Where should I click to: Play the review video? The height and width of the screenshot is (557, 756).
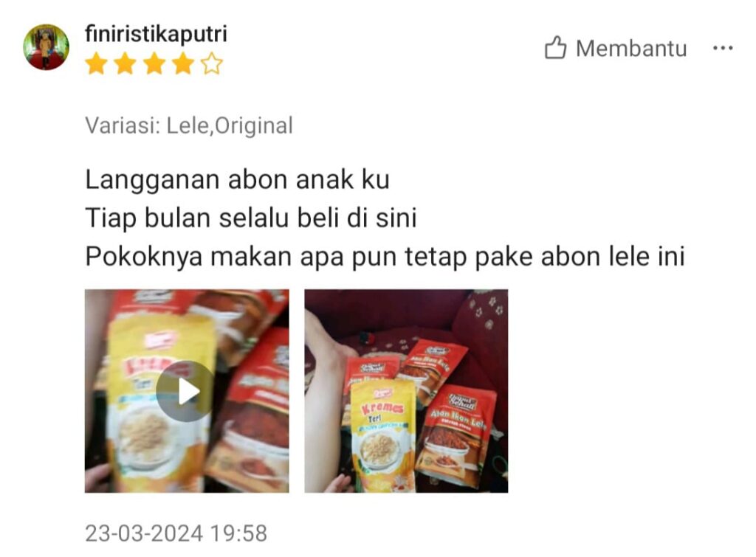click(x=185, y=391)
